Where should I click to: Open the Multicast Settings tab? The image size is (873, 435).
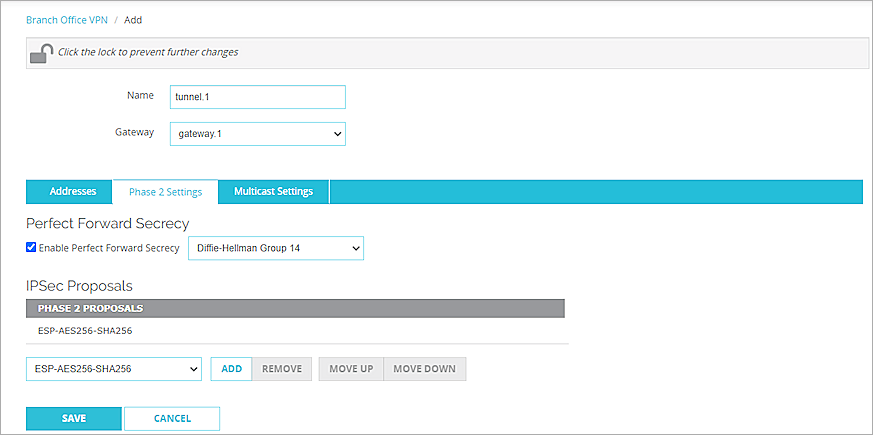[273, 192]
